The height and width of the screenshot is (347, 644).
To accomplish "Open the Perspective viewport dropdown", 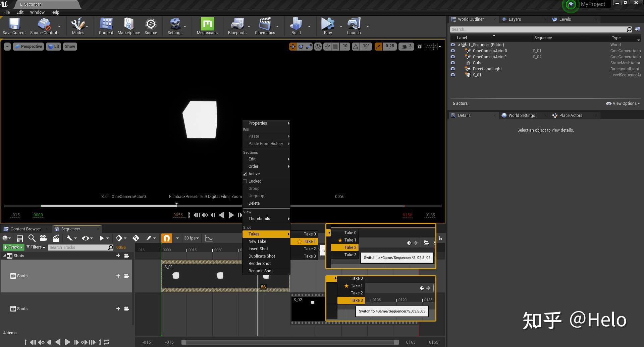I will (x=28, y=46).
